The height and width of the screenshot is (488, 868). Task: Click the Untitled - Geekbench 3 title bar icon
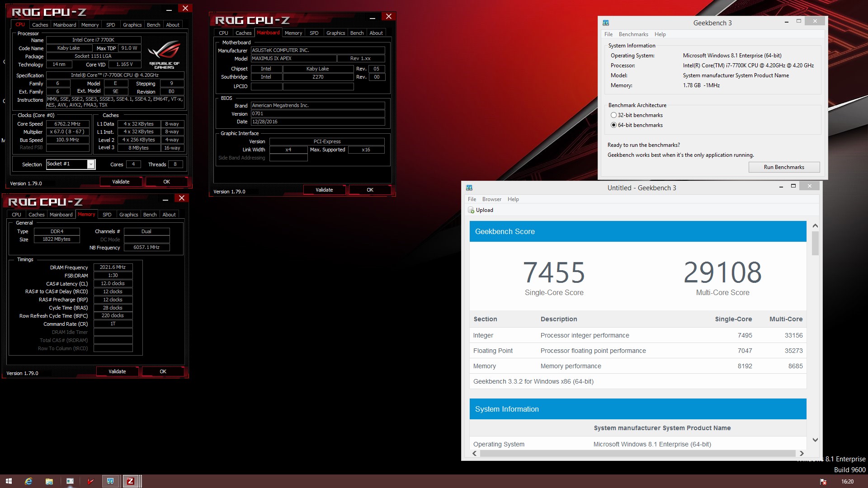pos(469,188)
